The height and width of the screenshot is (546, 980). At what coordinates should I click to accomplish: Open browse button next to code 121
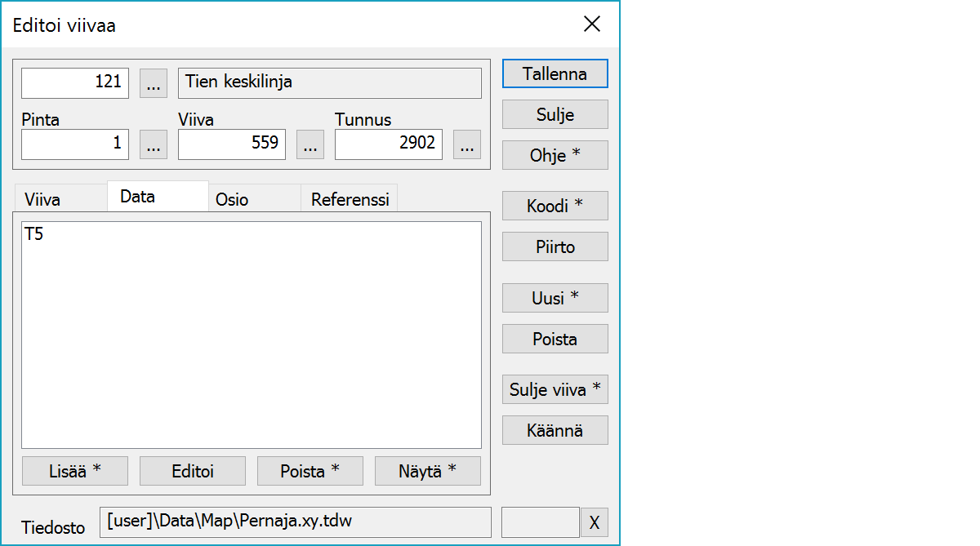pos(154,83)
